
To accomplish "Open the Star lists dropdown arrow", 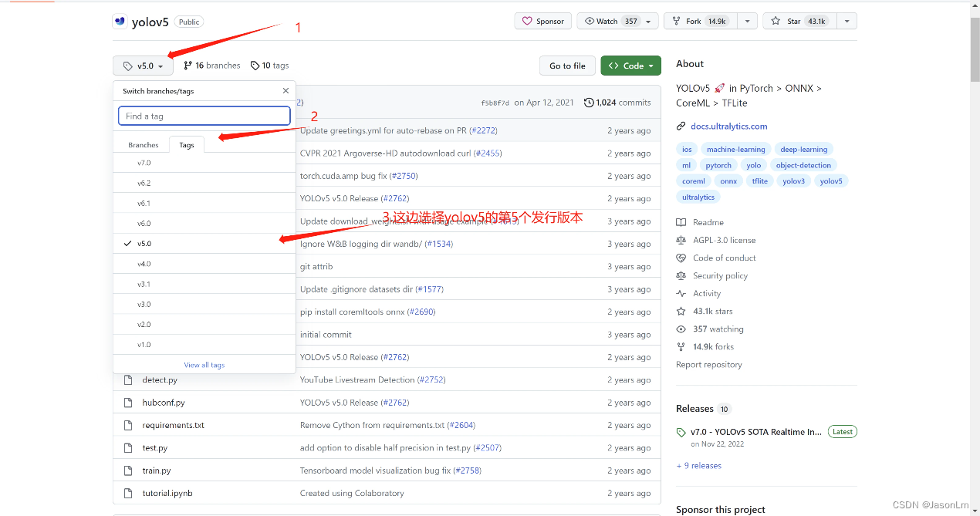I will [847, 22].
